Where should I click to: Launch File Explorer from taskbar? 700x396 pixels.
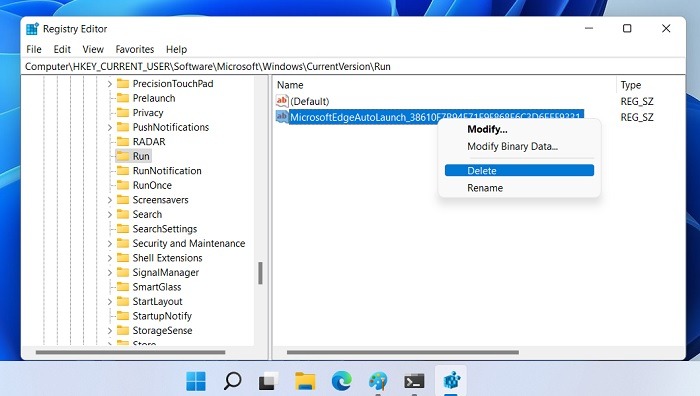(x=305, y=381)
